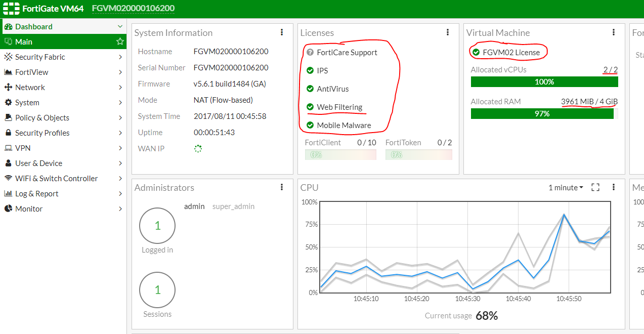Viewport: 644px width, 334px height.
Task: Click the Current usage 68% value
Action: [487, 316]
